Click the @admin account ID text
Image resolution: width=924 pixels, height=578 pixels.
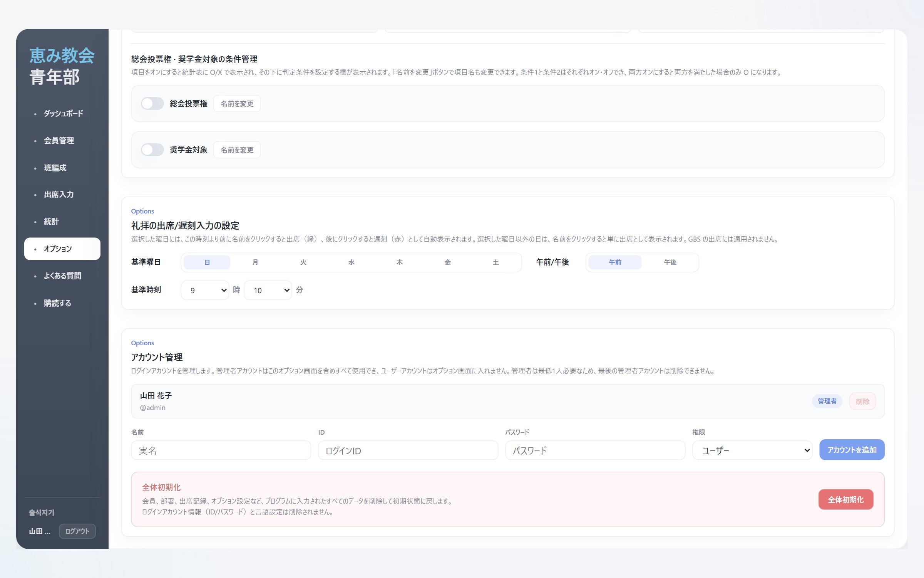[153, 408]
